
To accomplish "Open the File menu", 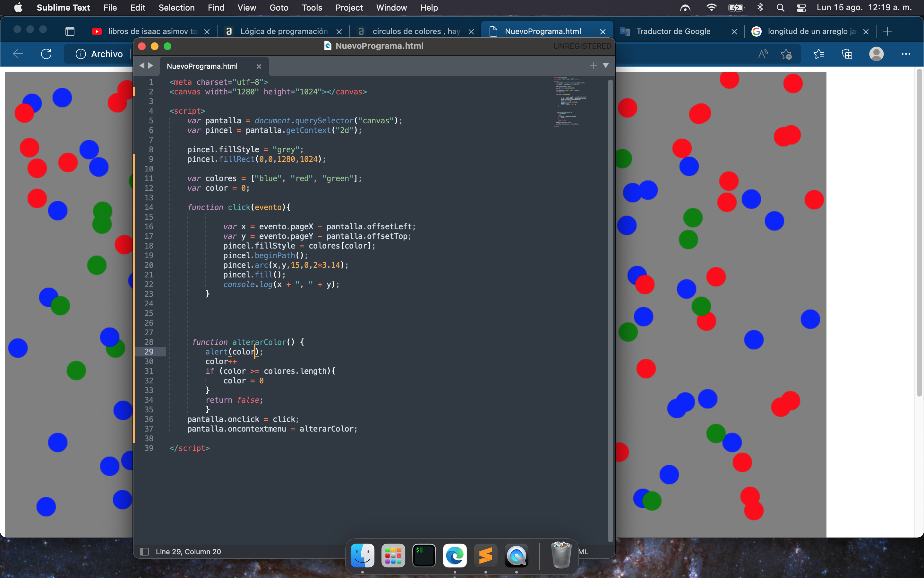I will pyautogui.click(x=110, y=8).
